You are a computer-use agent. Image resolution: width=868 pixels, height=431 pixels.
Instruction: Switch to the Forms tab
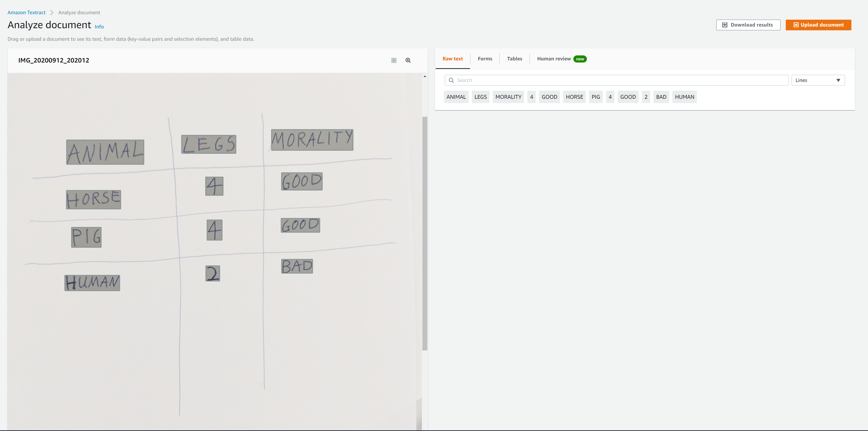(x=484, y=58)
